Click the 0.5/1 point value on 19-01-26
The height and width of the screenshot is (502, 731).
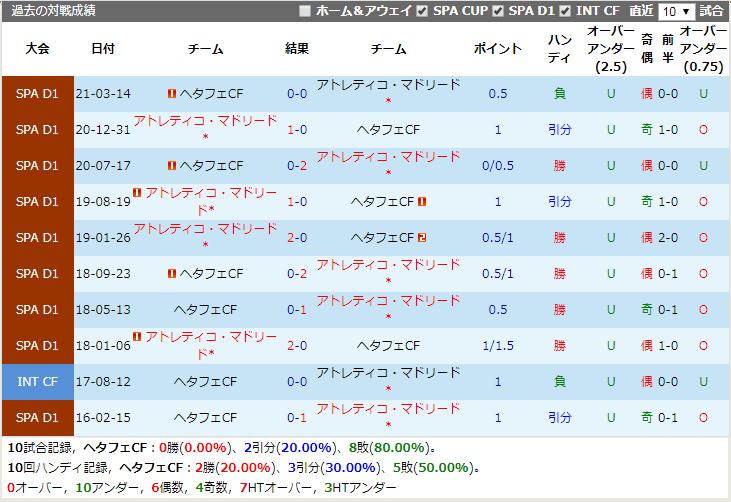click(498, 238)
